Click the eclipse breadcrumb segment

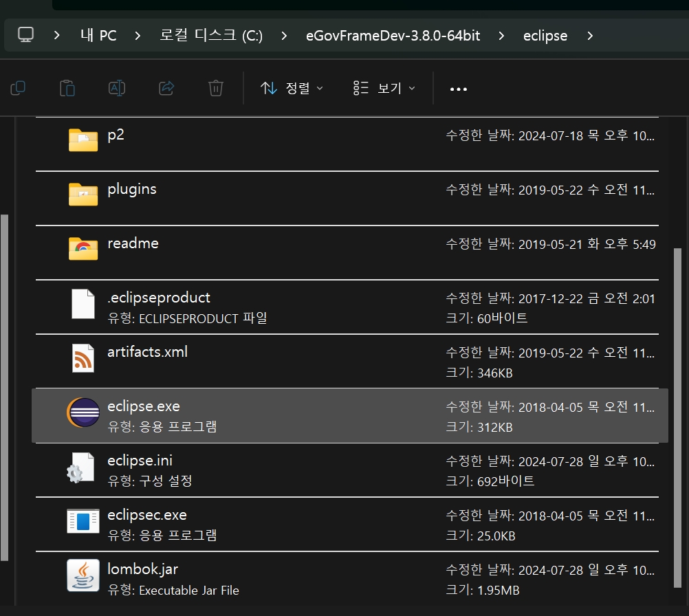[x=545, y=36]
